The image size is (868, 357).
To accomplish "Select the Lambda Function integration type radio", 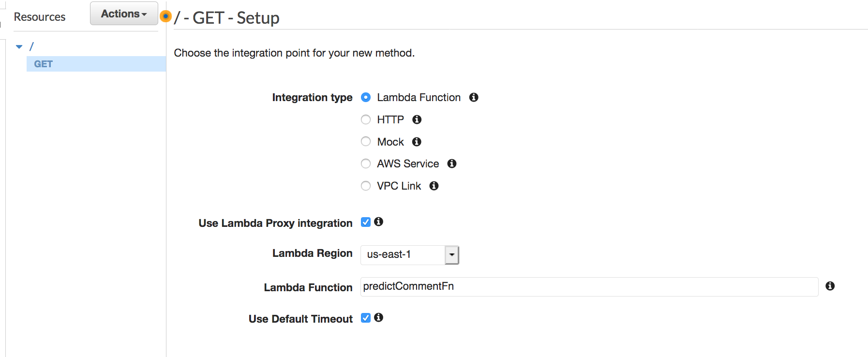I will (366, 97).
